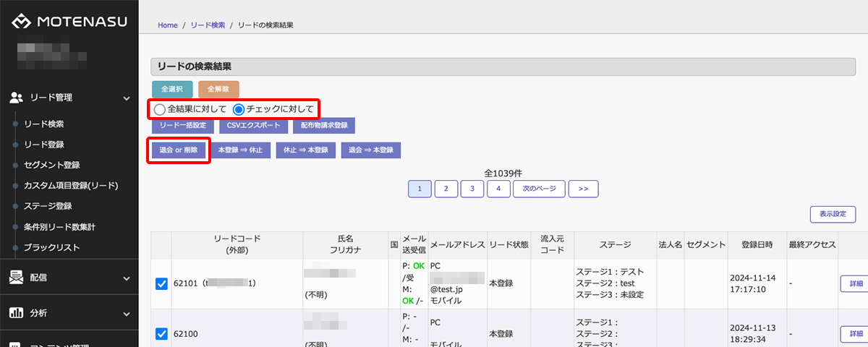Open 表示設定 display settings
Image resolution: width=868 pixels, height=347 pixels.
(x=833, y=215)
